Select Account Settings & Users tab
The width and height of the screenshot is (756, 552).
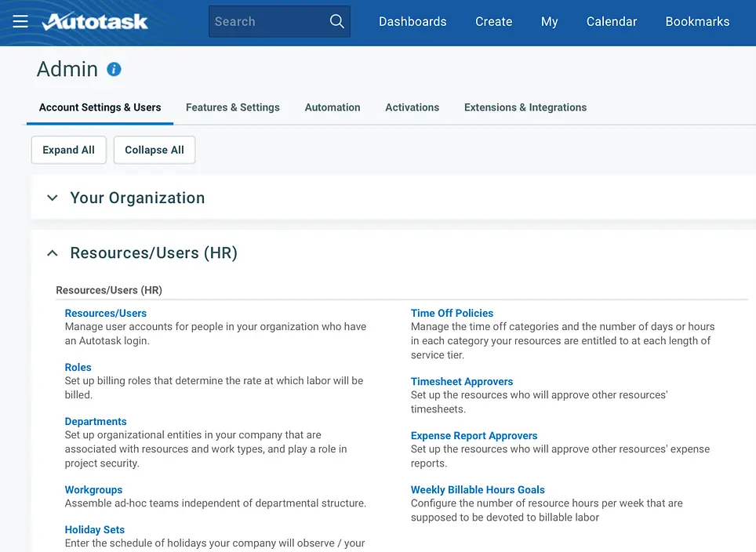point(100,107)
